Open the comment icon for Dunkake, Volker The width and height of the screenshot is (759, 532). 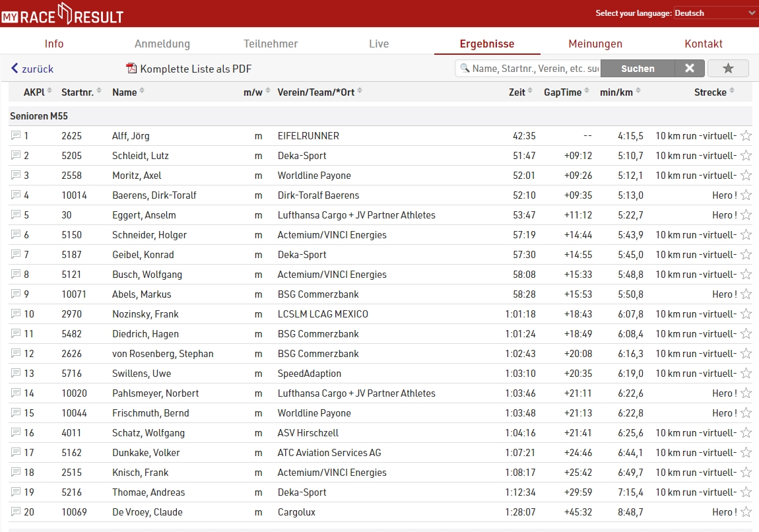15,453
